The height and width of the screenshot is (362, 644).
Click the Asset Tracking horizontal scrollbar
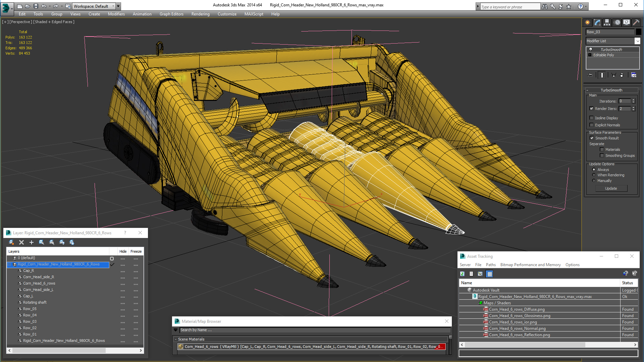525,345
